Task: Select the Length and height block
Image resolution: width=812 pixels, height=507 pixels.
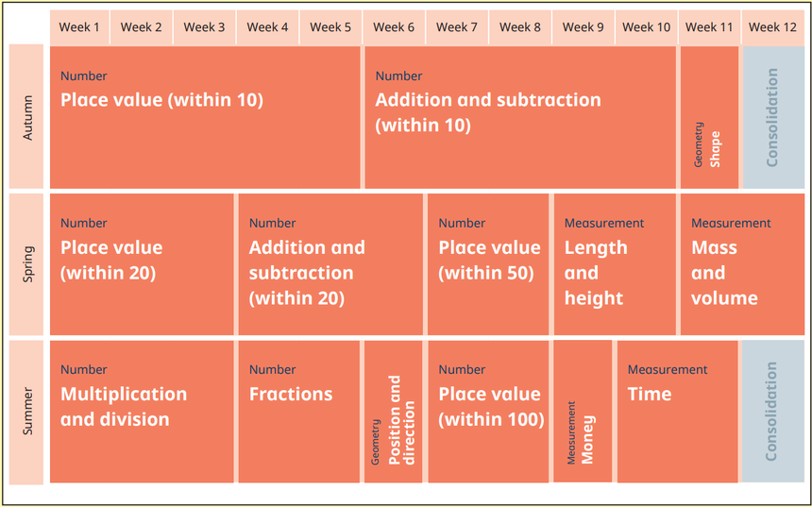Action: coord(614,264)
